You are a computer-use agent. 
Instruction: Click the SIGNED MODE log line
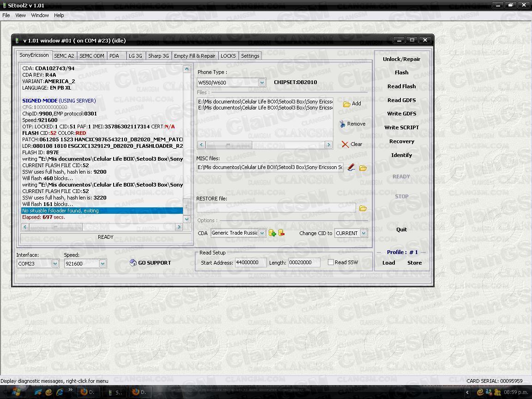(x=59, y=101)
